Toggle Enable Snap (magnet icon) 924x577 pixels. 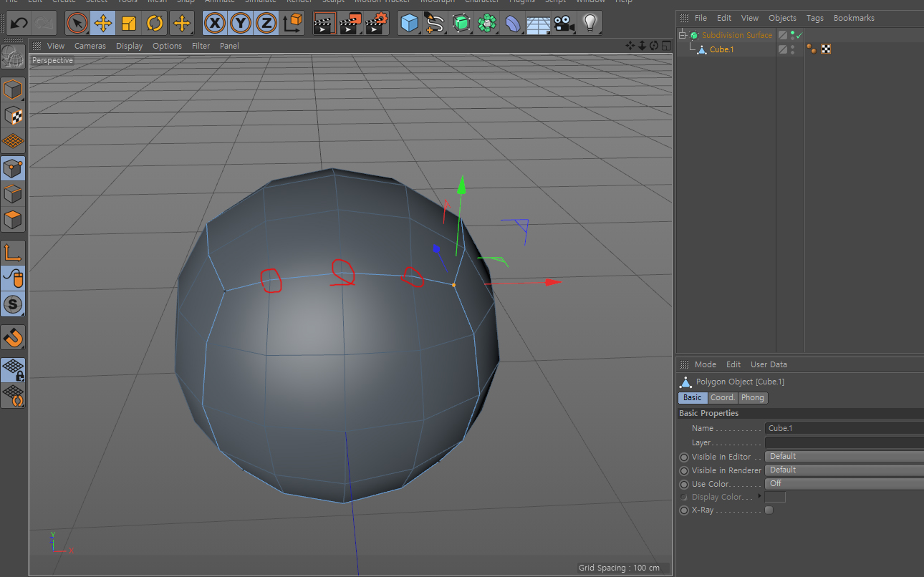pos(13,336)
